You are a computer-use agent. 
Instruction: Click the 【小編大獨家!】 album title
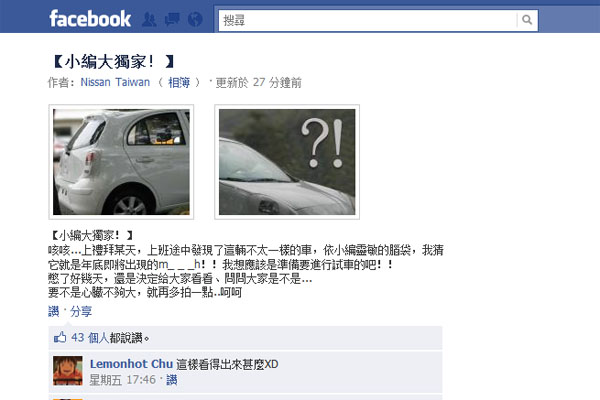[x=113, y=61]
